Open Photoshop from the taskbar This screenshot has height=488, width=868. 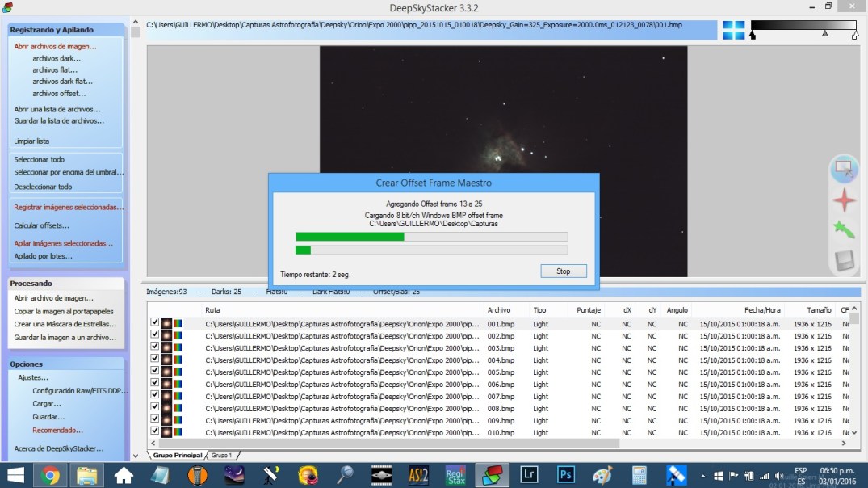(x=565, y=475)
